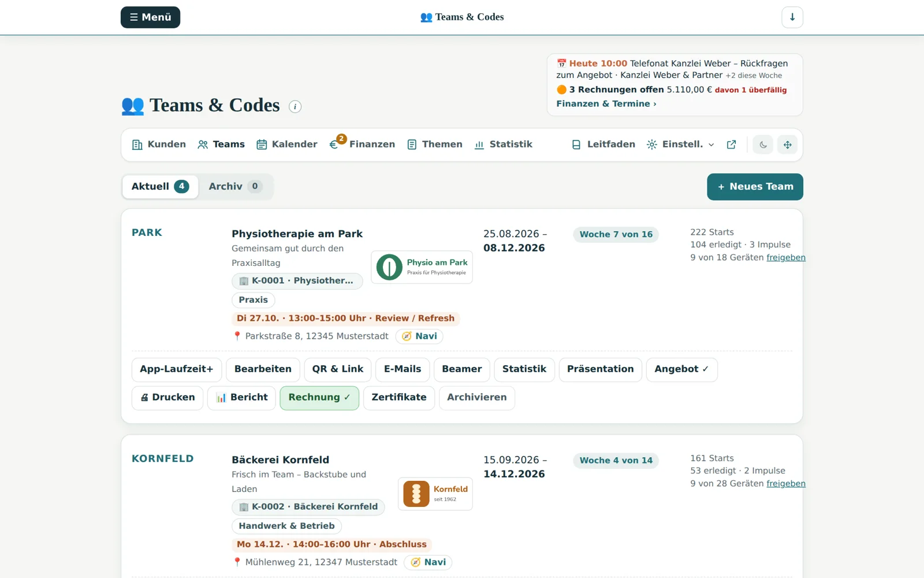This screenshot has height=578, width=924.
Task: Toggle dark mode moon icon
Action: [x=763, y=144]
